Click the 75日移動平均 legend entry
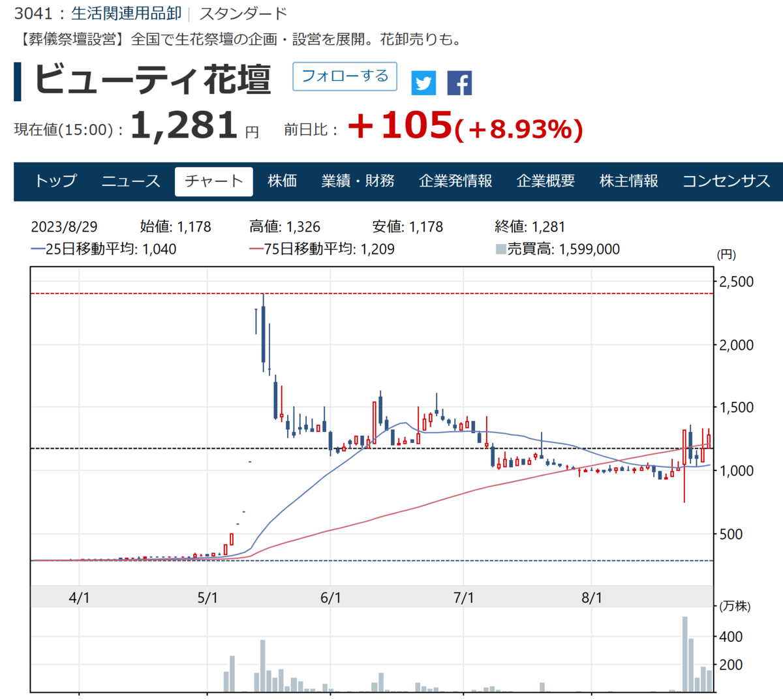The image size is (783, 700). click(x=322, y=249)
